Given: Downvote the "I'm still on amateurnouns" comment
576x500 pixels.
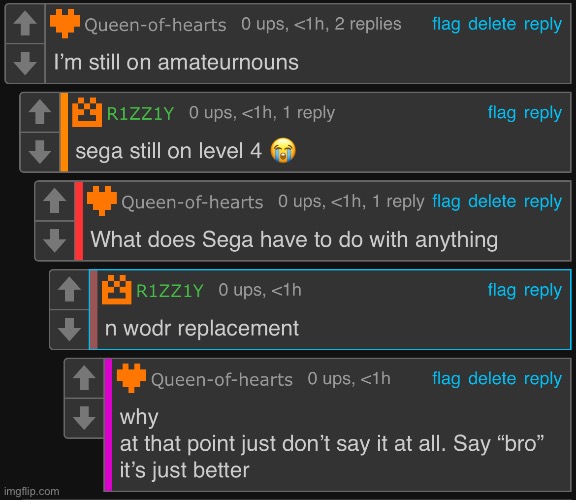Looking at the screenshot, I should [25, 63].
